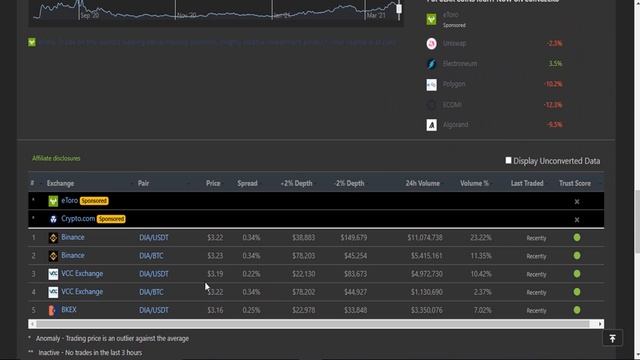Click the horizontal scrollbar right arrow
Screen dimensions: 640x360
coord(600,324)
